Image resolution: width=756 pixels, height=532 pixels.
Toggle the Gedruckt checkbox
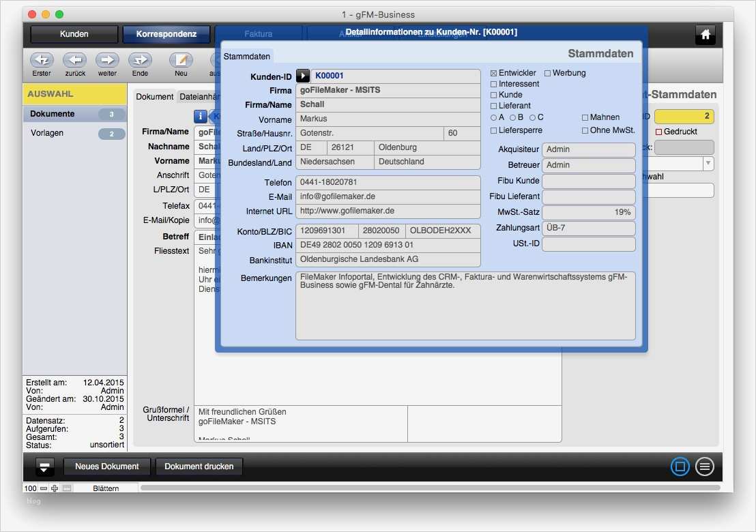coord(658,132)
